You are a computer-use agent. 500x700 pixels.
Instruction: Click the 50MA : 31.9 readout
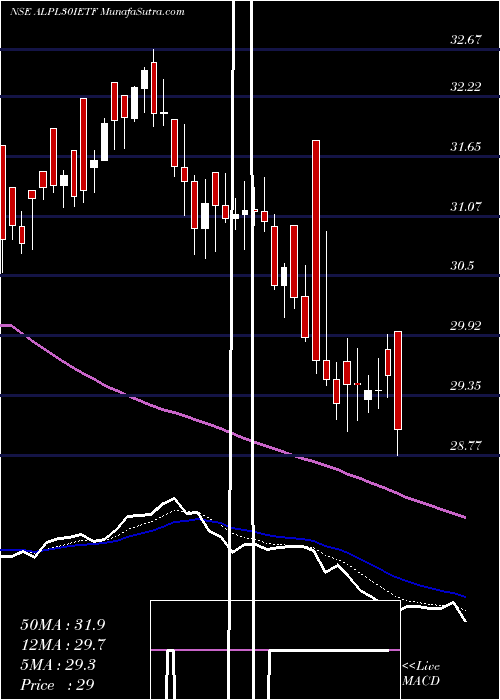(x=63, y=625)
